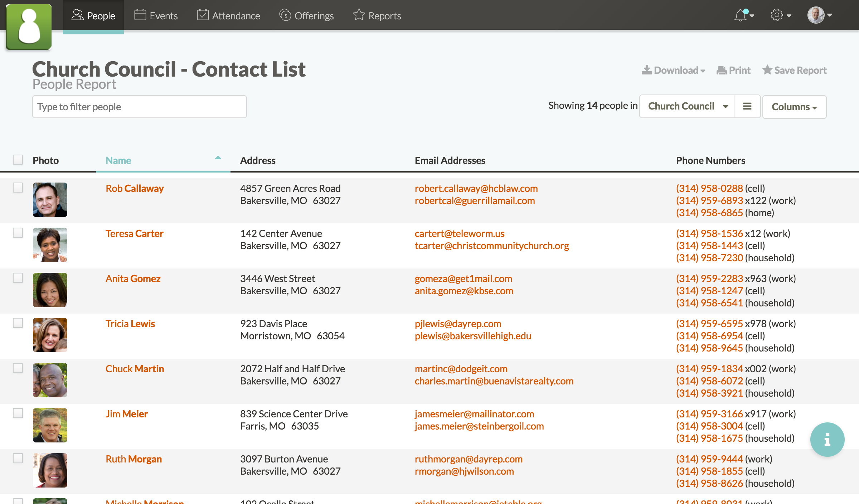
Task: Open Ruth Morgan's profile link
Action: click(x=134, y=459)
